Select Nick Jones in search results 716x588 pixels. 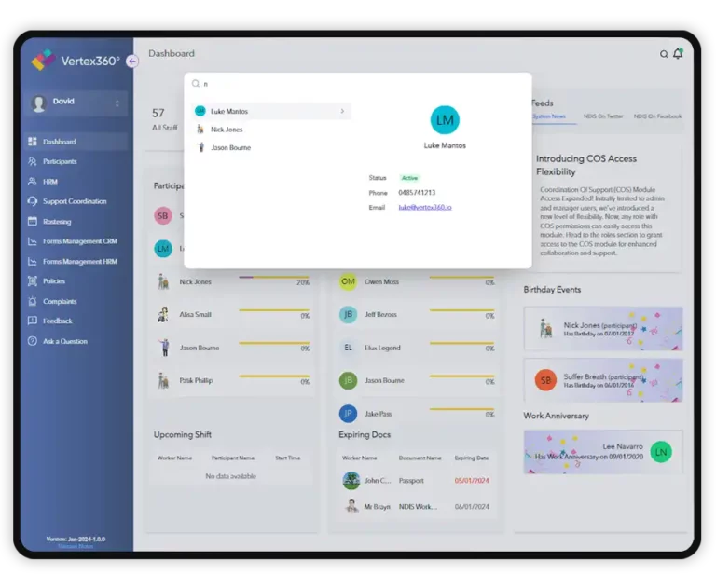pyautogui.click(x=227, y=130)
